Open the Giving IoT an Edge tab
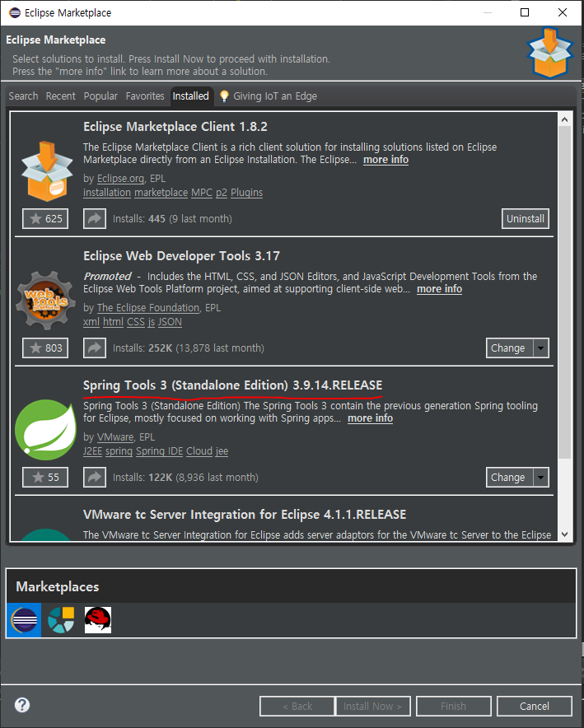This screenshot has height=728, width=584. 275,96
